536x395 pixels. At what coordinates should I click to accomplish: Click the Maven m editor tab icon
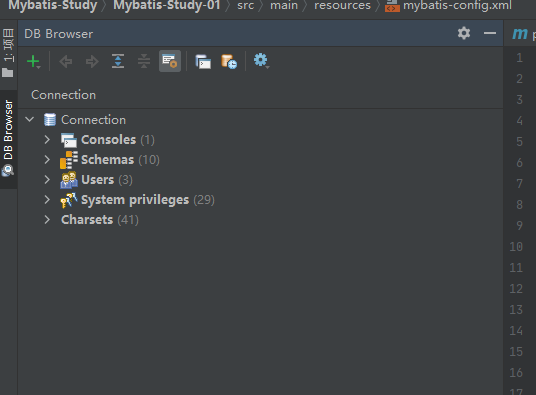[520, 33]
